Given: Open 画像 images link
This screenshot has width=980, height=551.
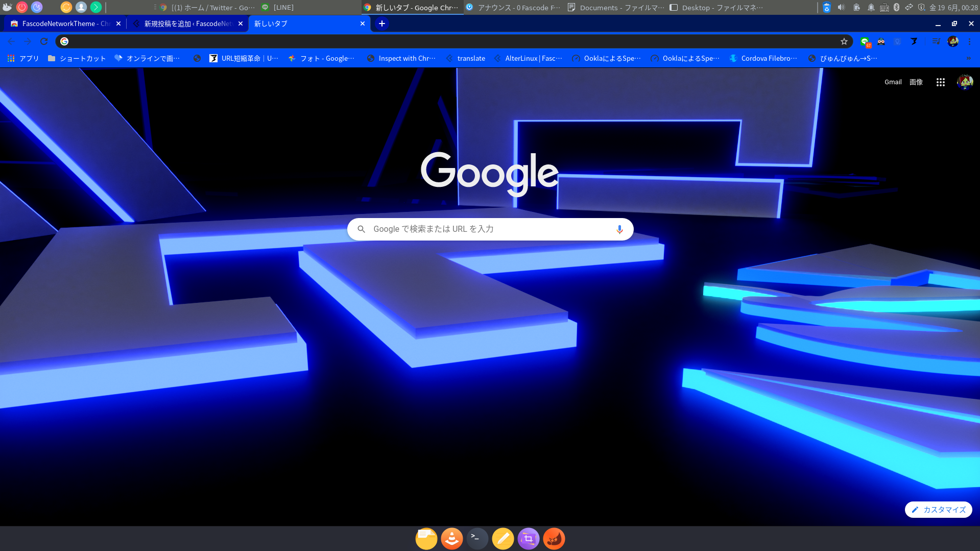Looking at the screenshot, I should pos(916,82).
